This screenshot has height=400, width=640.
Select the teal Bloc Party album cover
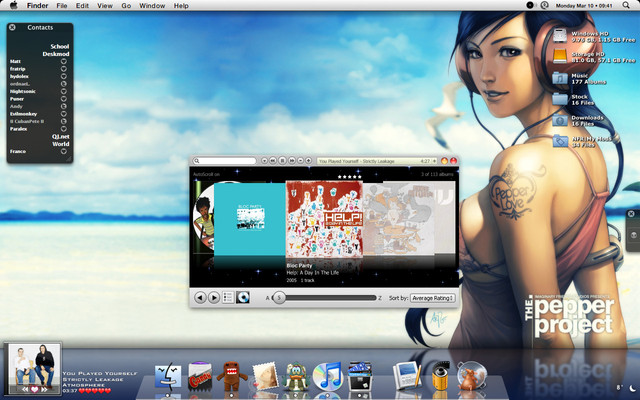tap(249, 219)
